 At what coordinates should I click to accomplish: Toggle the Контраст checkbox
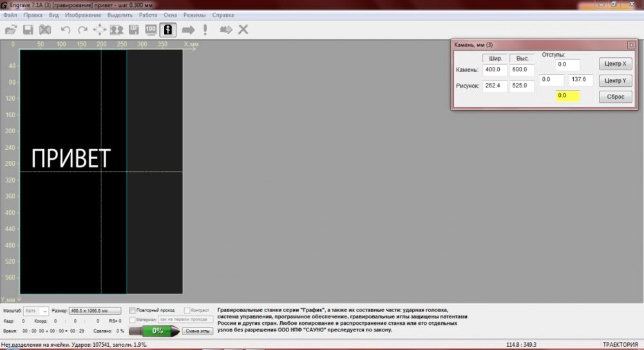(x=187, y=310)
